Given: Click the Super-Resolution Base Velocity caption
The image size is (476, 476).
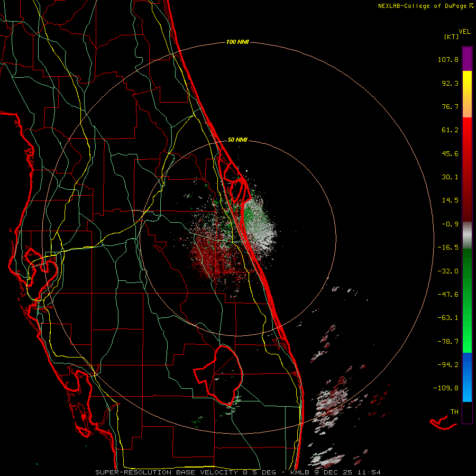Looking at the screenshot, I should (237, 472).
